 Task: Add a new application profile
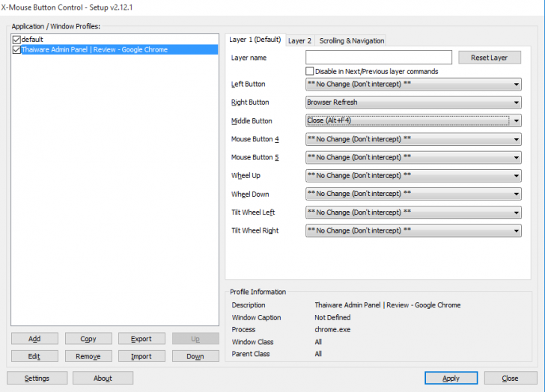(34, 339)
